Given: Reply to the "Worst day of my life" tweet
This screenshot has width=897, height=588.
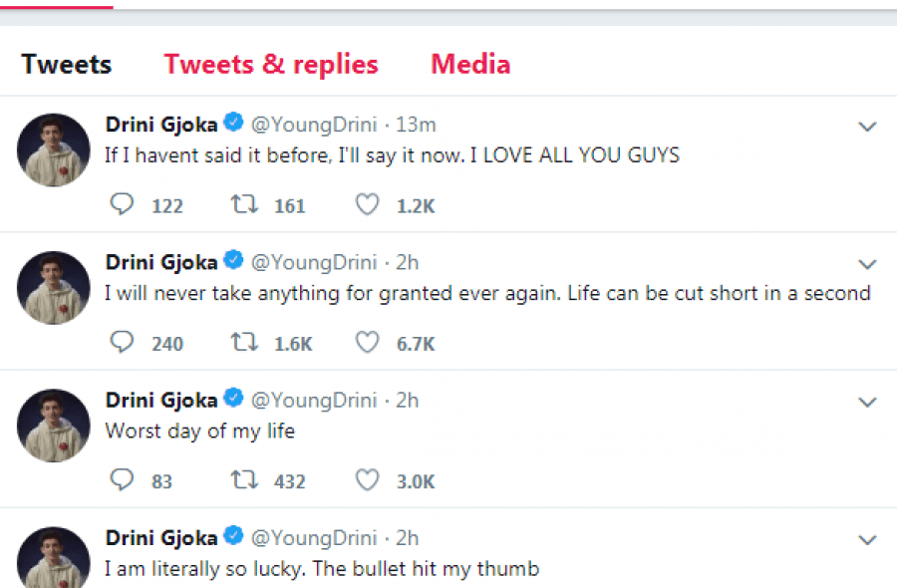Looking at the screenshot, I should coord(122,479).
